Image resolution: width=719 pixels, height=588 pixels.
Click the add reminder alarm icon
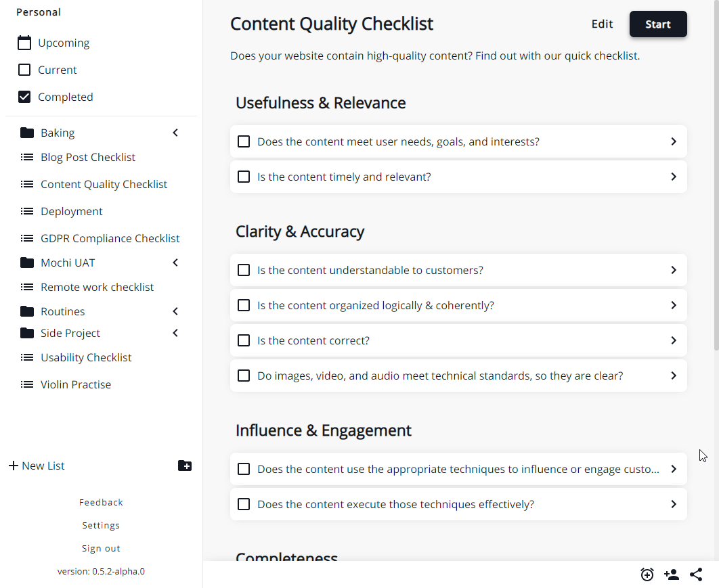(647, 574)
